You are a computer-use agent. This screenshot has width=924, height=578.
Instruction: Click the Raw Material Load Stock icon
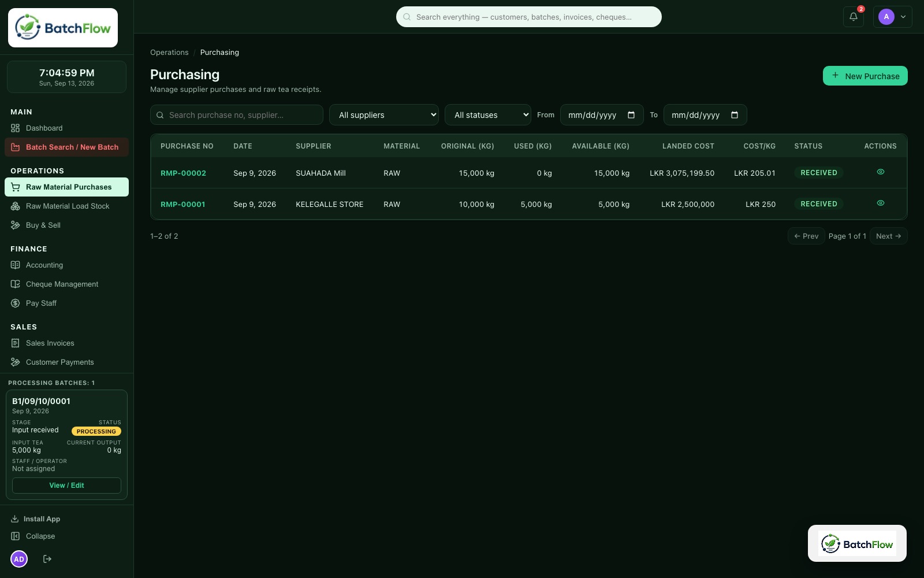coord(16,206)
